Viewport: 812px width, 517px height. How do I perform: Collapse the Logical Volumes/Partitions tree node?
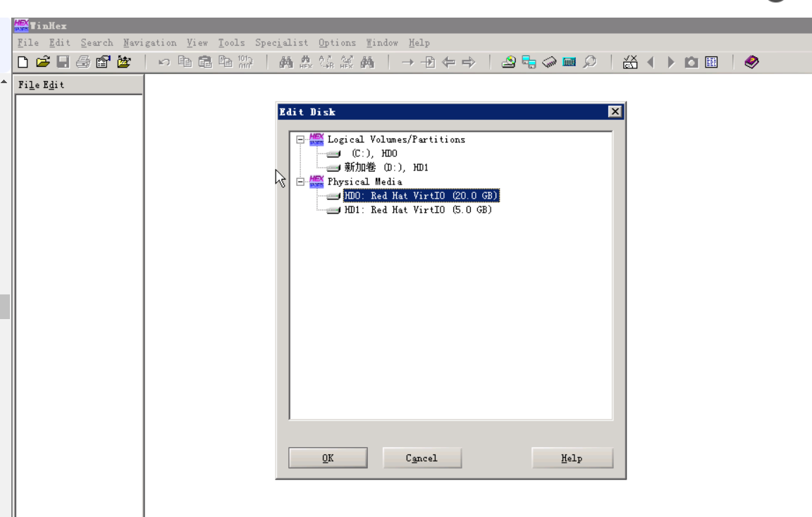[300, 139]
